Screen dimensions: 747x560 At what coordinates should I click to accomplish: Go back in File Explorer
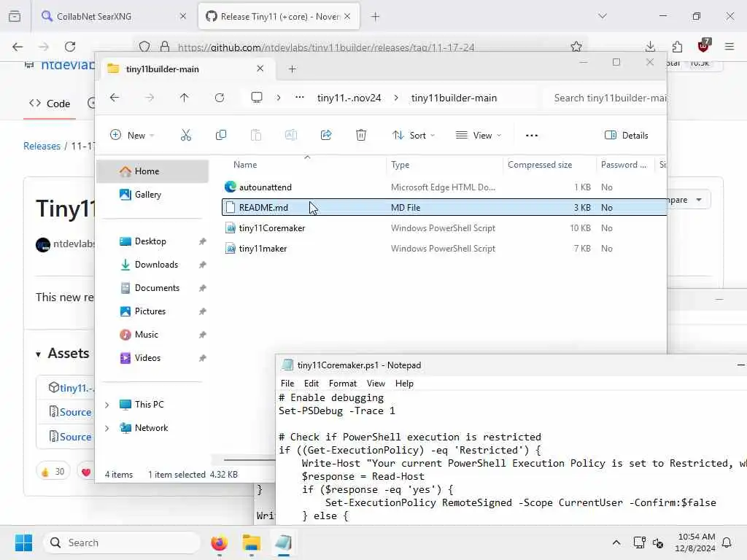tap(115, 98)
